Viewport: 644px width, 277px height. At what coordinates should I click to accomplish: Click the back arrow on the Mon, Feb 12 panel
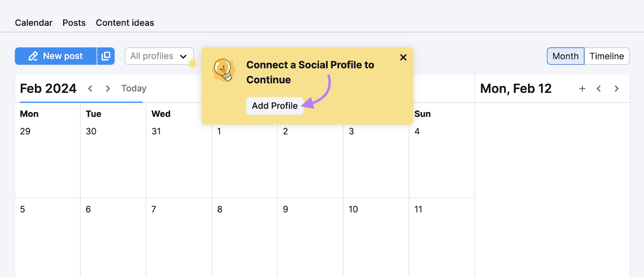pyautogui.click(x=599, y=89)
